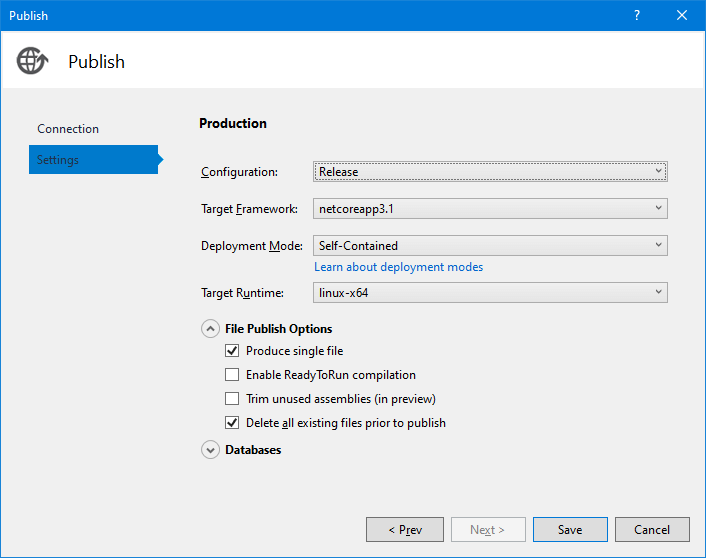Click the Target Framework label
This screenshot has width=706, height=558.
coord(249,209)
